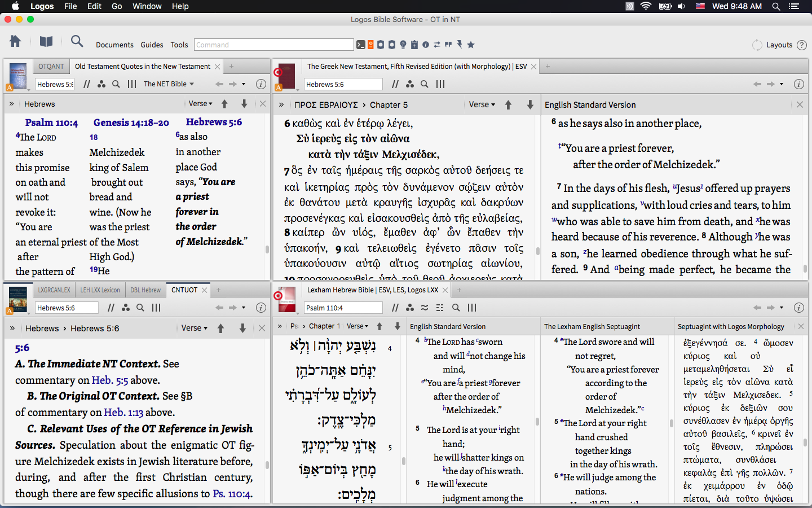Search inside CNTUOT commentary panel
Image resolution: width=812 pixels, height=508 pixels.
tap(140, 308)
